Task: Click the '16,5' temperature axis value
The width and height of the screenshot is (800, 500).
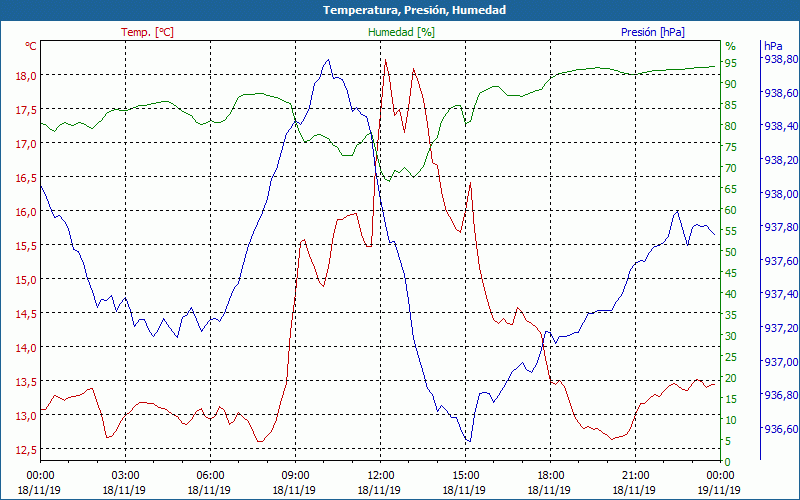Action: click(27, 178)
